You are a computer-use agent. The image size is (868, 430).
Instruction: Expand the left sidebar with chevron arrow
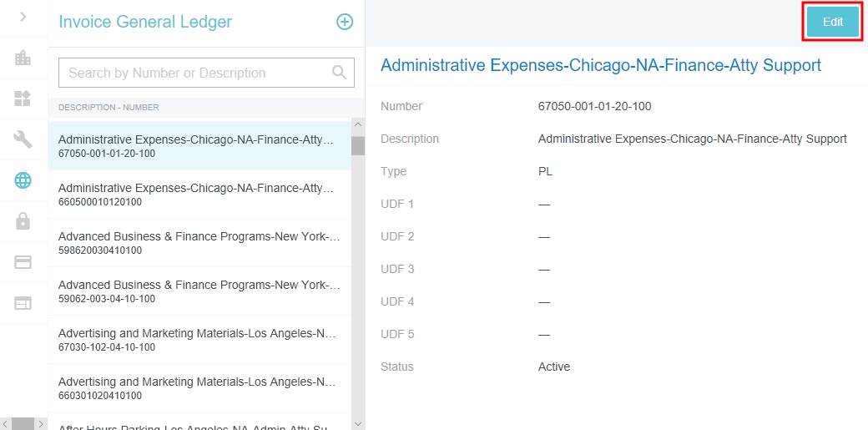[23, 17]
